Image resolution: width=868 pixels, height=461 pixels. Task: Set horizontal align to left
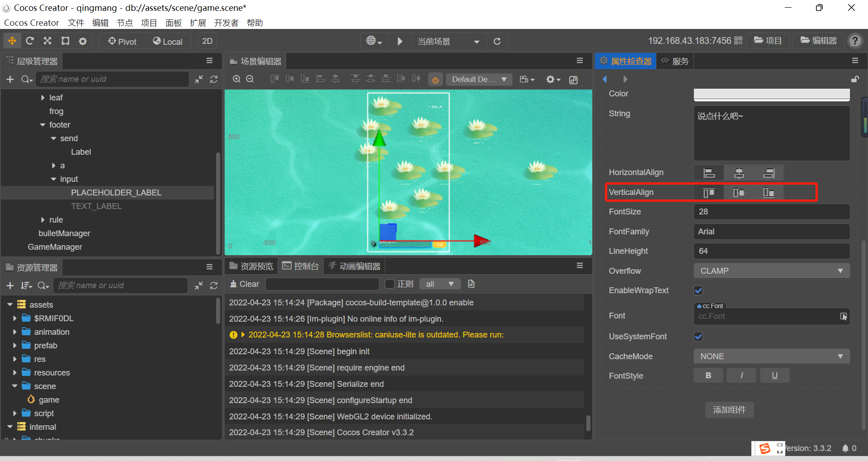[x=709, y=173]
